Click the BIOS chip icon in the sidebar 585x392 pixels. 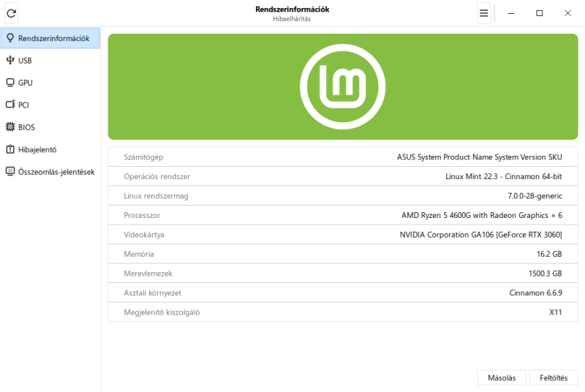pos(10,127)
